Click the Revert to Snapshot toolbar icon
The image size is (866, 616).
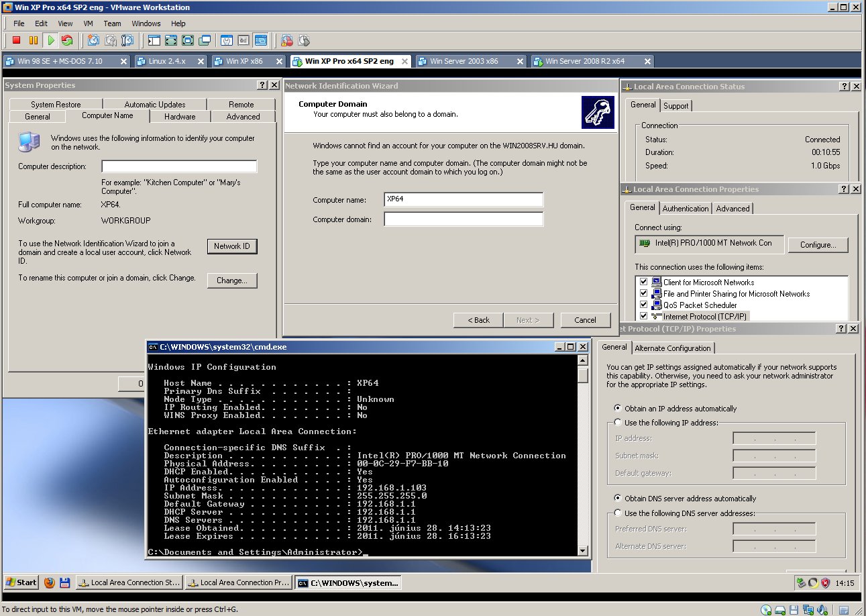[111, 40]
